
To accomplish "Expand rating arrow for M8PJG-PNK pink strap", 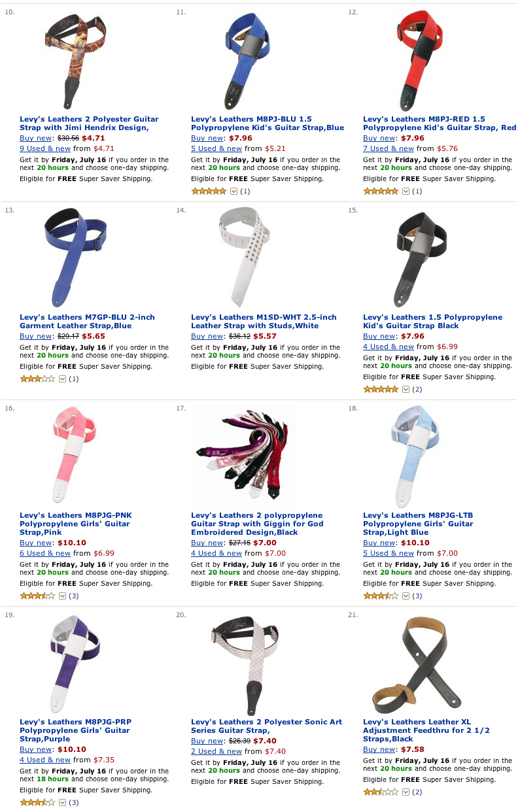I will 62,596.
